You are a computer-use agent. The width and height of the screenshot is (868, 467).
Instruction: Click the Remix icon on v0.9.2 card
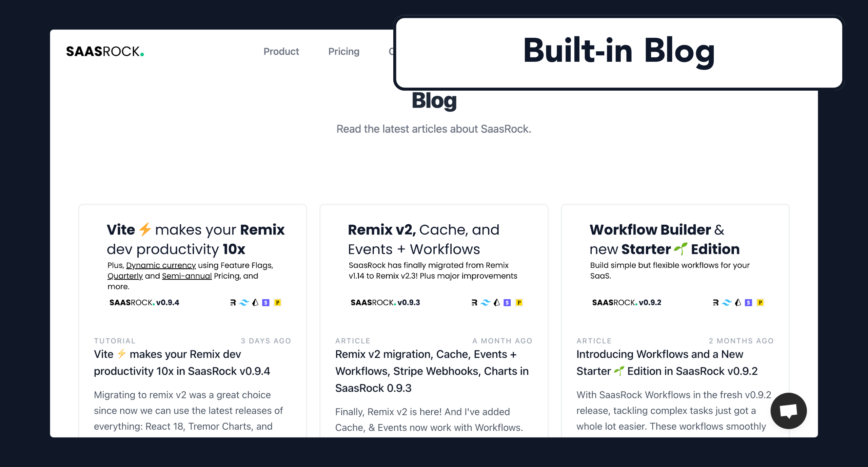(x=715, y=302)
